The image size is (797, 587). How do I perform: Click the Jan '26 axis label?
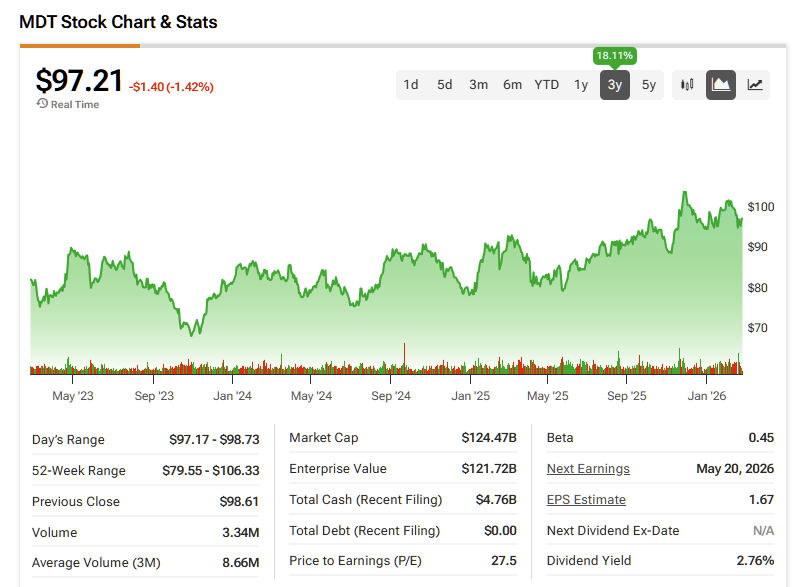click(x=707, y=396)
